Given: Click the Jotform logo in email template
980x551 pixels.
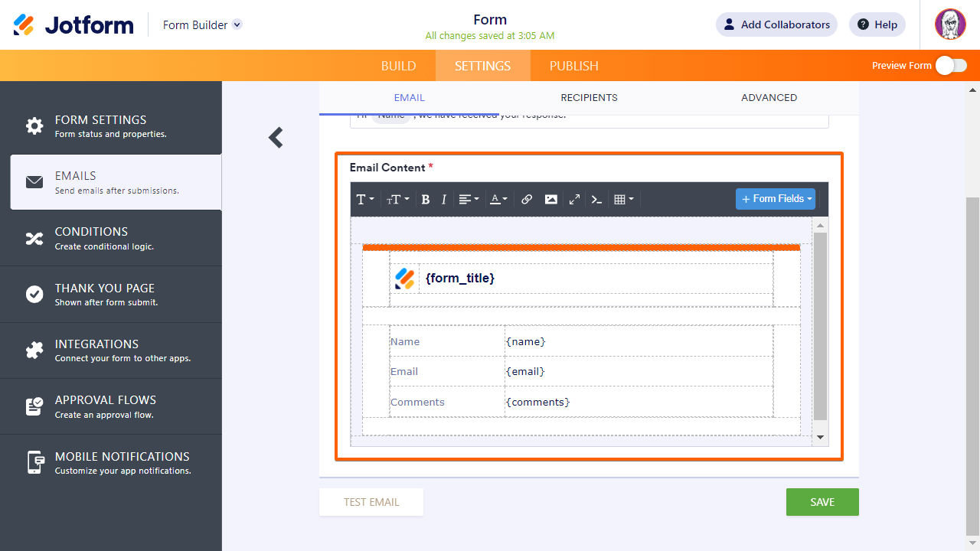Looking at the screenshot, I should [405, 278].
